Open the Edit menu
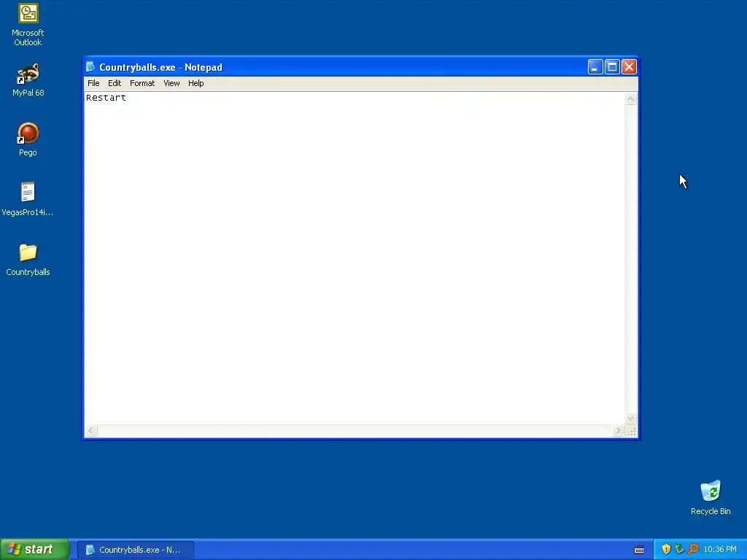Image resolution: width=747 pixels, height=560 pixels. pyautogui.click(x=115, y=83)
